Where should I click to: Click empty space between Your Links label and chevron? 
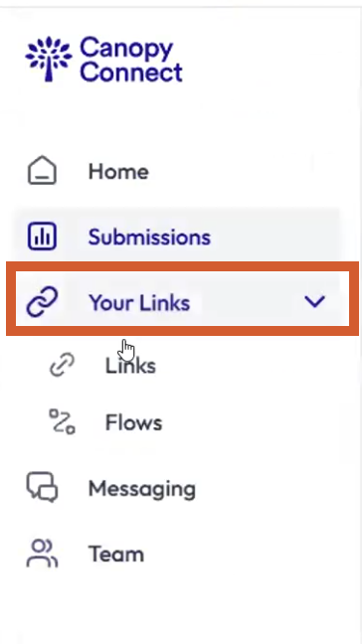[x=247, y=302]
